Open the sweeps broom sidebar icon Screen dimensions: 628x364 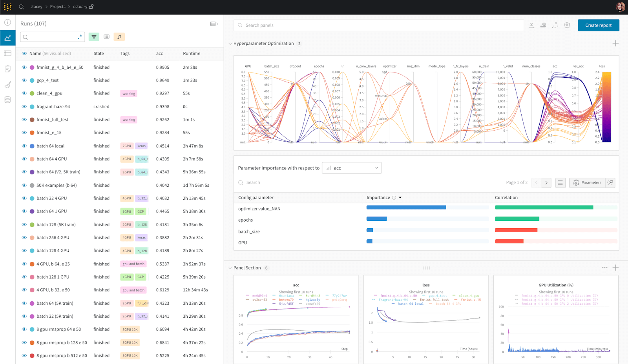pyautogui.click(x=7, y=84)
